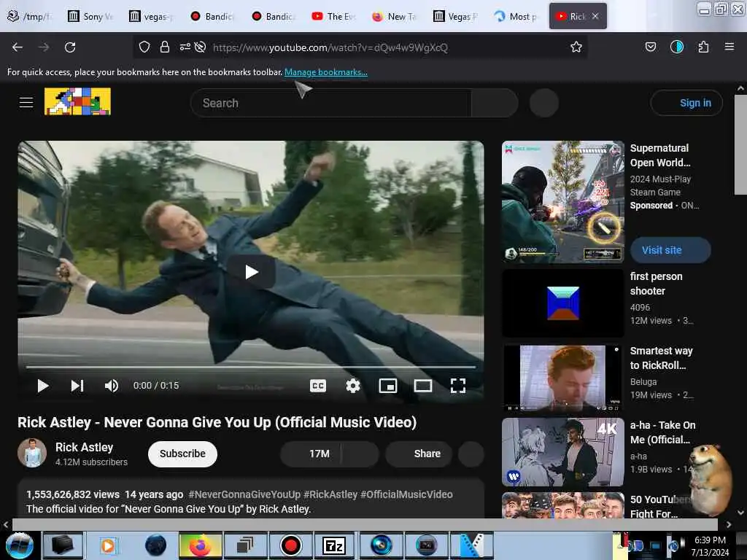Viewport: 747px width, 560px height.
Task: Click the #NeverGonnaGiveYouUp hashtag
Action: pyautogui.click(x=244, y=494)
